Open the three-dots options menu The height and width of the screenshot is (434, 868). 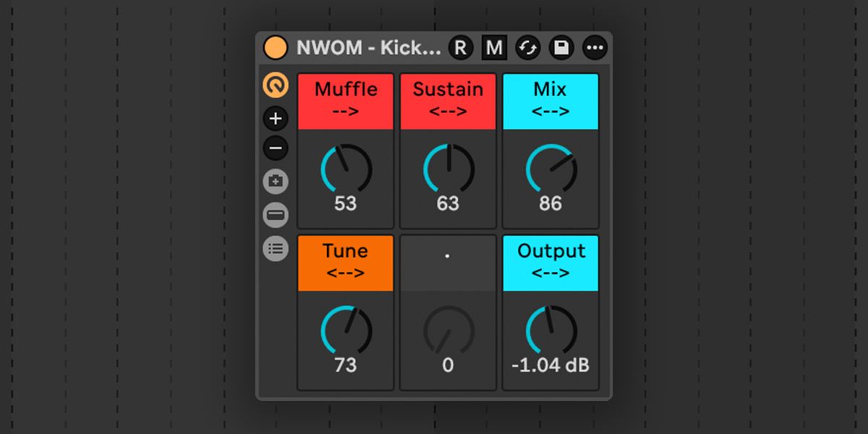tap(595, 48)
